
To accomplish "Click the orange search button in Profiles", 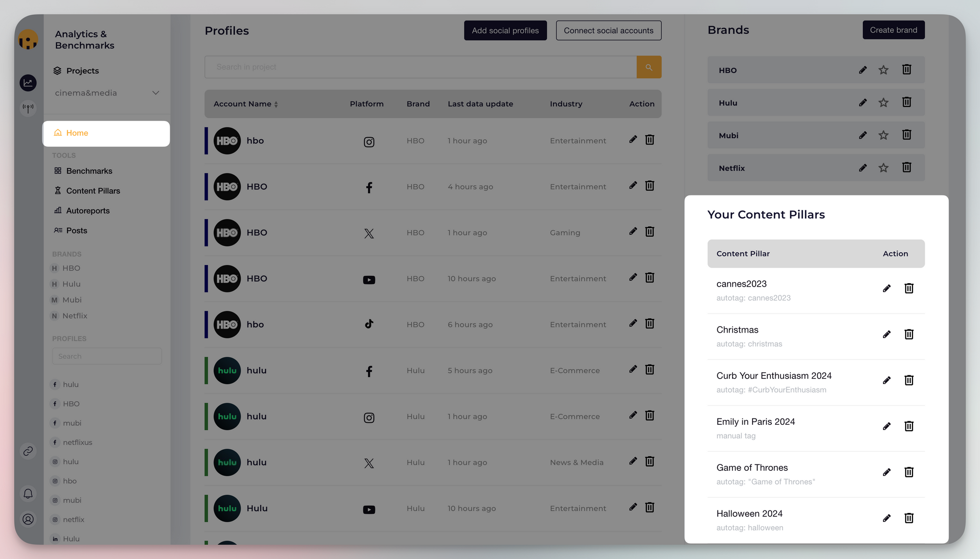I will point(649,67).
